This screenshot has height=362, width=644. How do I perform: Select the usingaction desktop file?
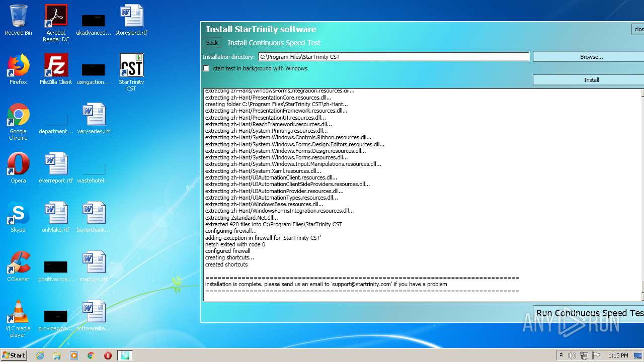click(x=94, y=72)
